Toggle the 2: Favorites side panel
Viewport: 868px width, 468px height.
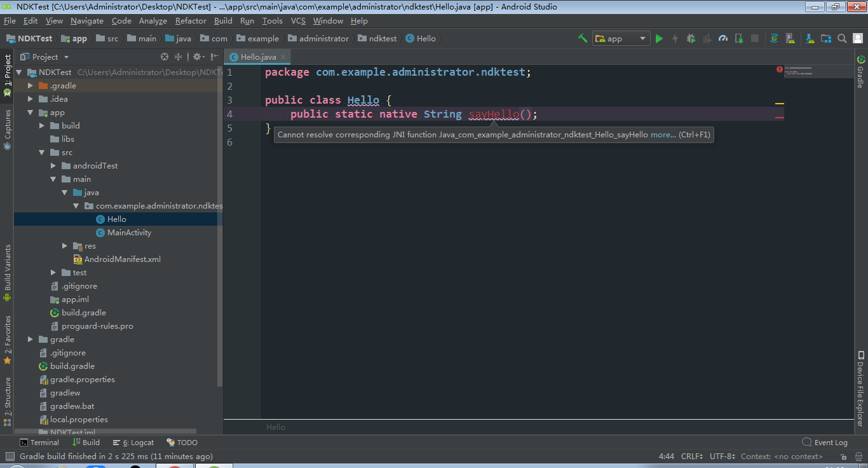pyautogui.click(x=7, y=339)
